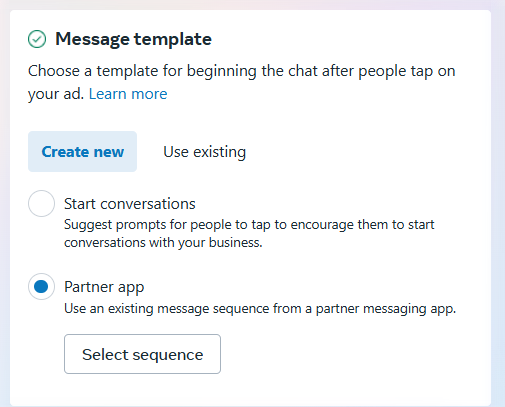The height and width of the screenshot is (407, 505).
Task: Click the suggest prompts description under Start conversations
Action: click(x=249, y=233)
